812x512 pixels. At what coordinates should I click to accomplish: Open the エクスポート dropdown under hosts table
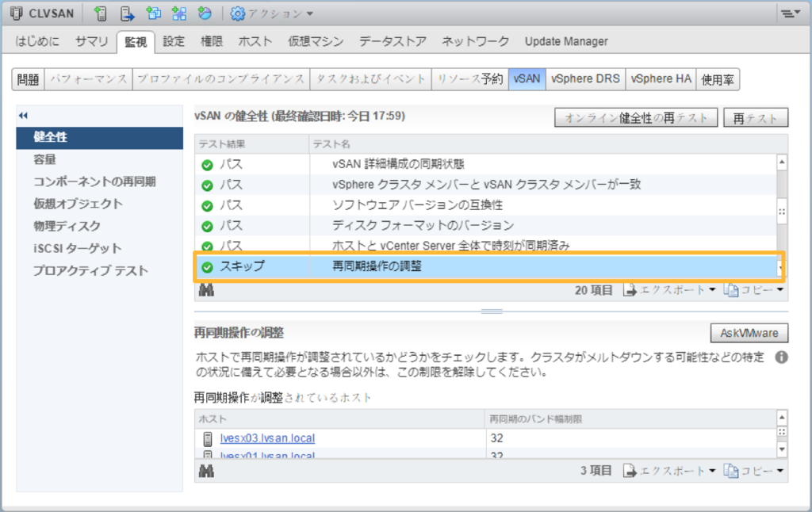[669, 471]
